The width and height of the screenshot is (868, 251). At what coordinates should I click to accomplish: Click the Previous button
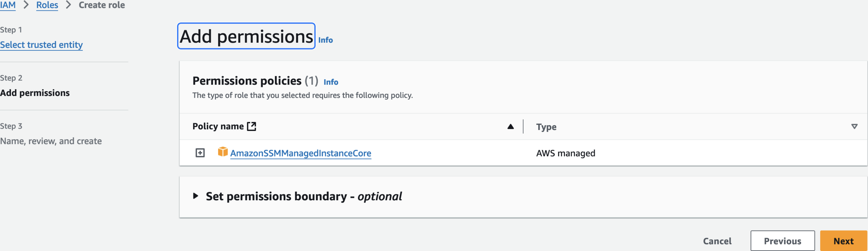point(782,241)
